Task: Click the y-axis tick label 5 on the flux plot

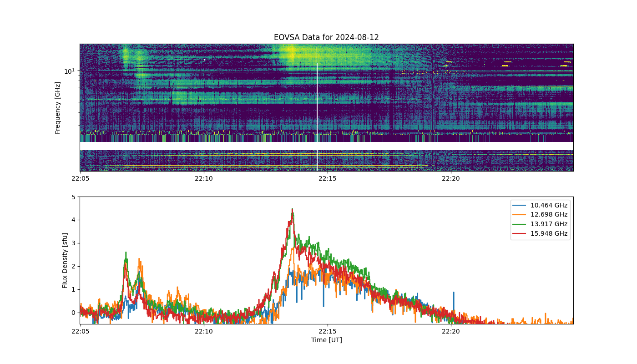Action: pyautogui.click(x=73, y=197)
